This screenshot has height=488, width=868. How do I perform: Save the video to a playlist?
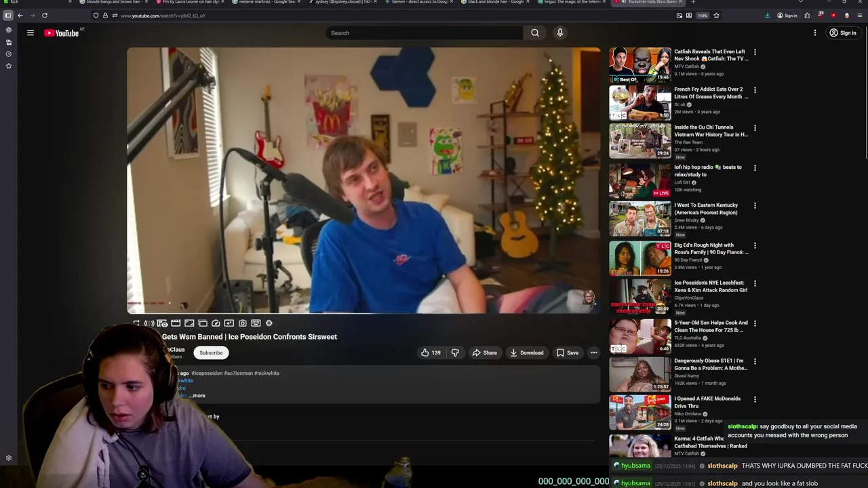568,352
